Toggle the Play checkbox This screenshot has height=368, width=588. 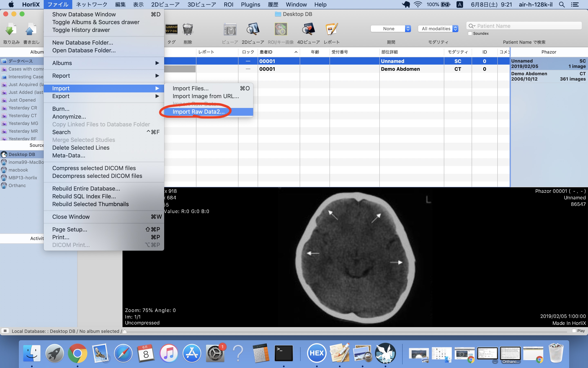point(574,331)
